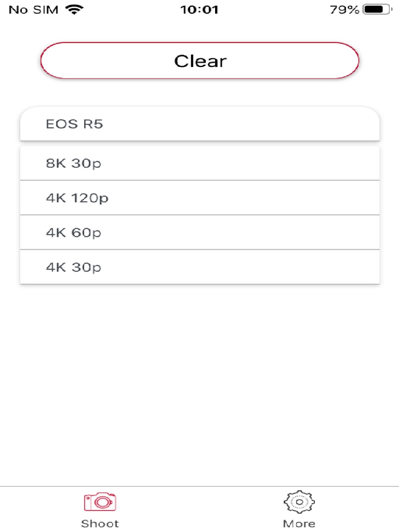Tap the 10:01 clock in status bar
This screenshot has height=532, width=399.
coord(199,10)
